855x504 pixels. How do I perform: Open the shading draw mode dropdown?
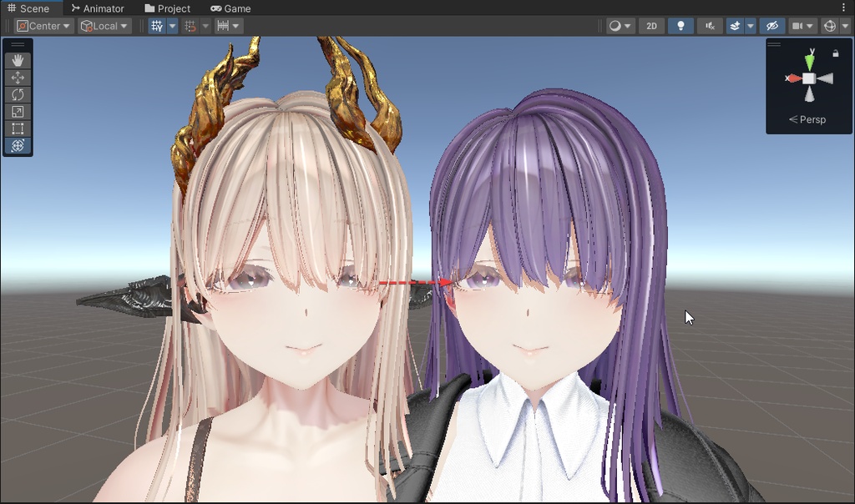coord(620,26)
